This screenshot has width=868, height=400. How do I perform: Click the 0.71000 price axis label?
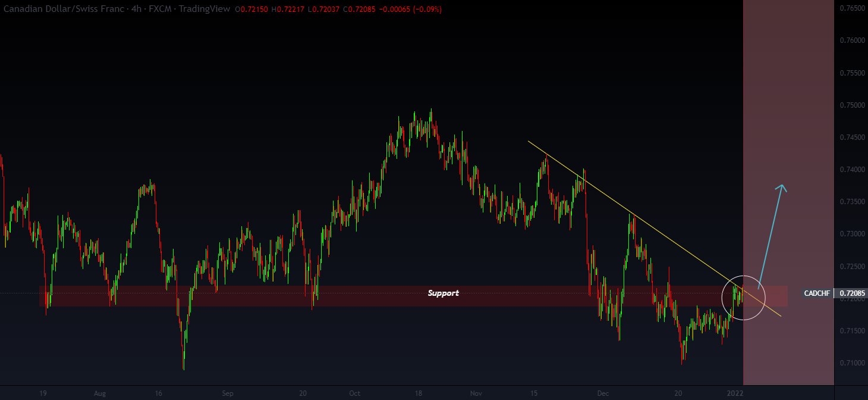click(x=852, y=362)
